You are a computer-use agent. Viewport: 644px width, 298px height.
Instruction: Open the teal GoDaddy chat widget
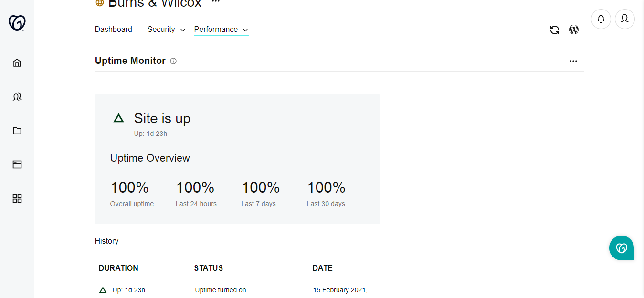pyautogui.click(x=622, y=248)
